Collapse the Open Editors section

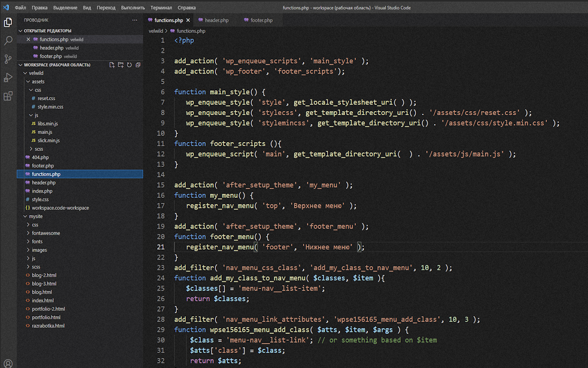click(21, 31)
